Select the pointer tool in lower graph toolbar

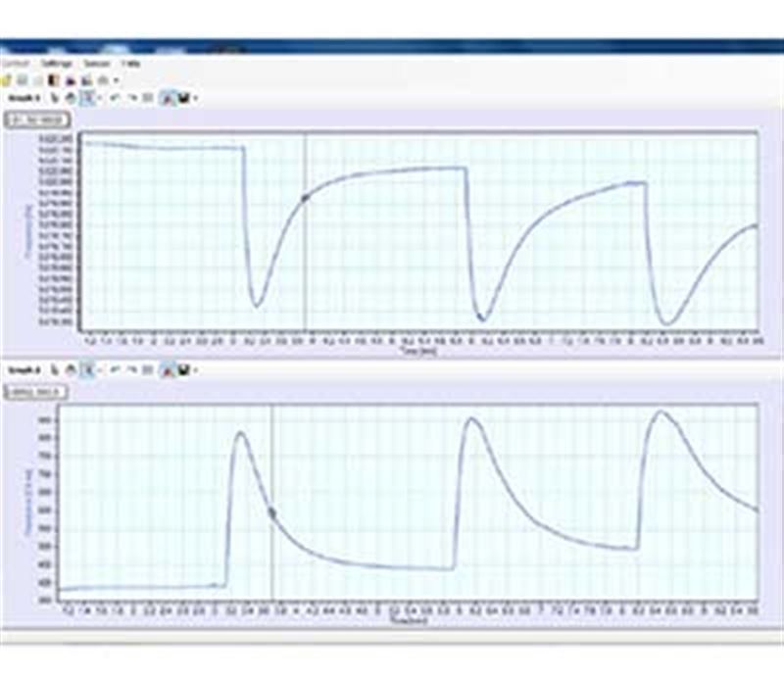click(55, 370)
